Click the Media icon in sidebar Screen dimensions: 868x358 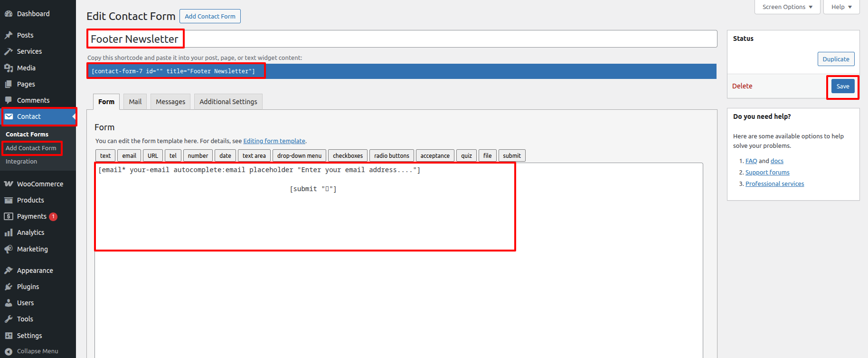coord(9,68)
